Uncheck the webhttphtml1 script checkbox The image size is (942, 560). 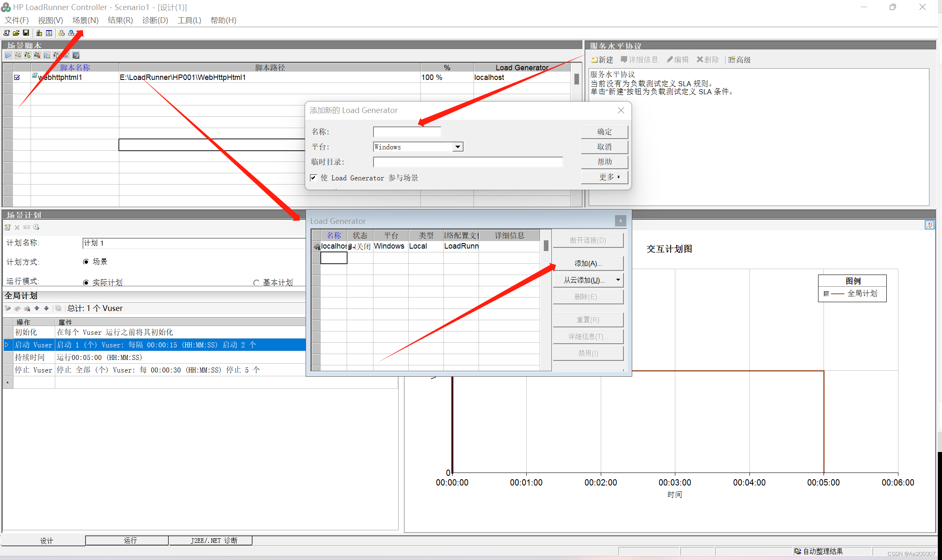17,77
